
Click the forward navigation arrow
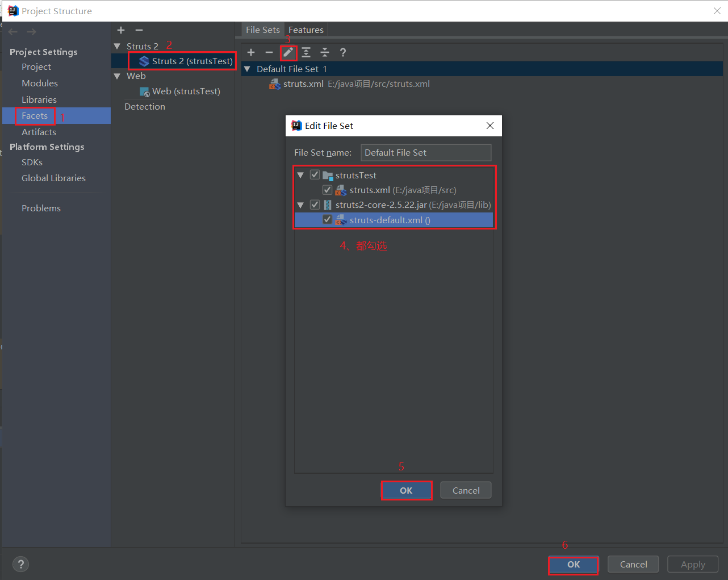[x=31, y=32]
